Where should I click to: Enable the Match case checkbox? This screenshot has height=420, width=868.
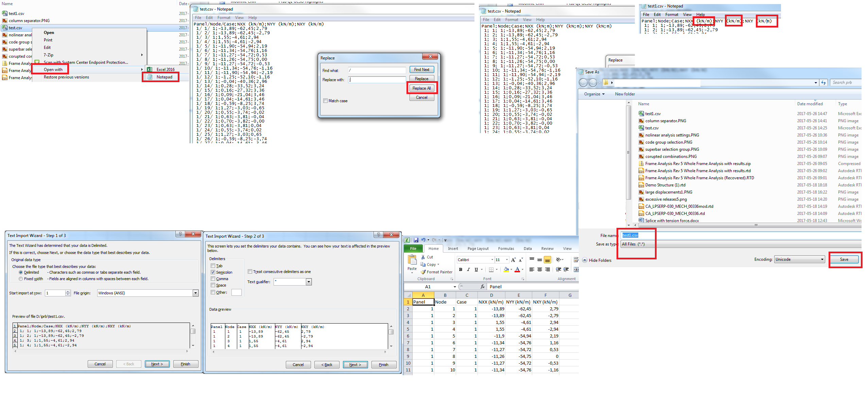coord(325,101)
